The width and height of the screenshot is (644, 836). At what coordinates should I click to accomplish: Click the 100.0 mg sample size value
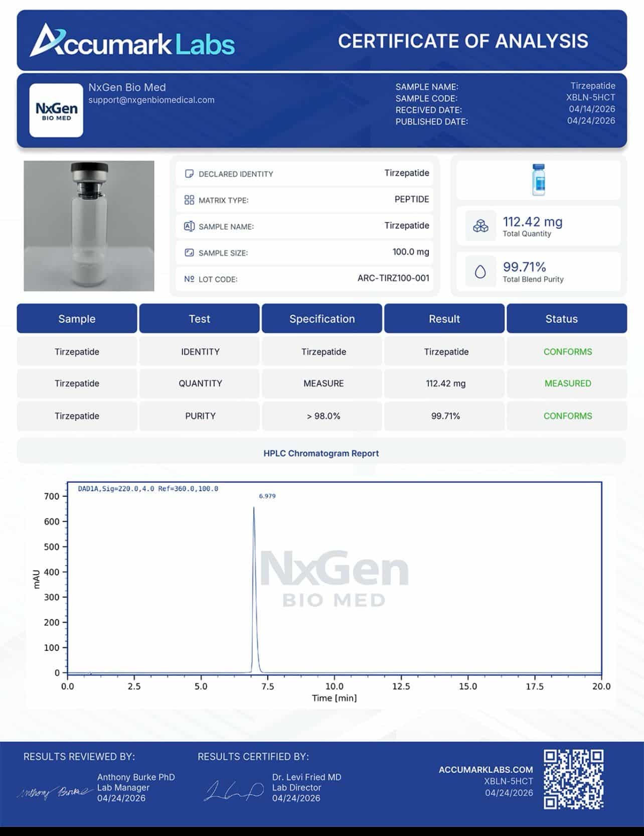click(411, 252)
